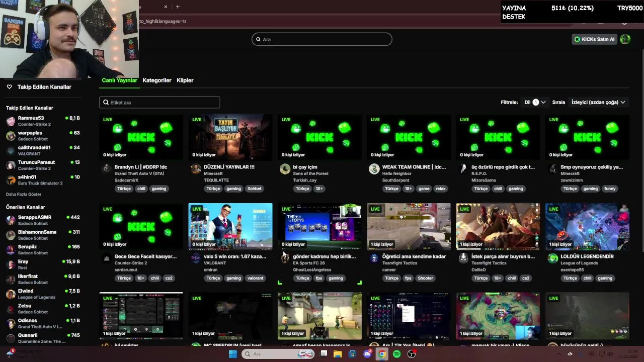The width and height of the screenshot is (644, 362).
Task: Select Quanaril in recommended channels
Action: 43,338
